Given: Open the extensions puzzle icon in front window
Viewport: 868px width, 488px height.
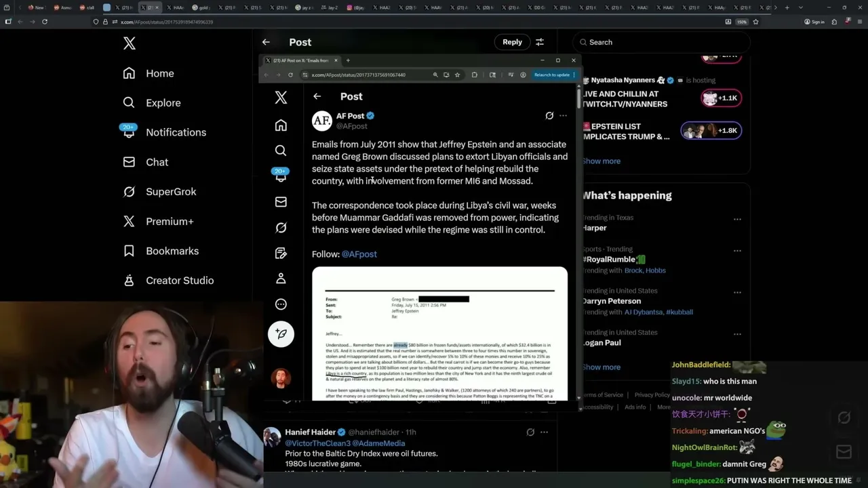Looking at the screenshot, I should pyautogui.click(x=474, y=75).
